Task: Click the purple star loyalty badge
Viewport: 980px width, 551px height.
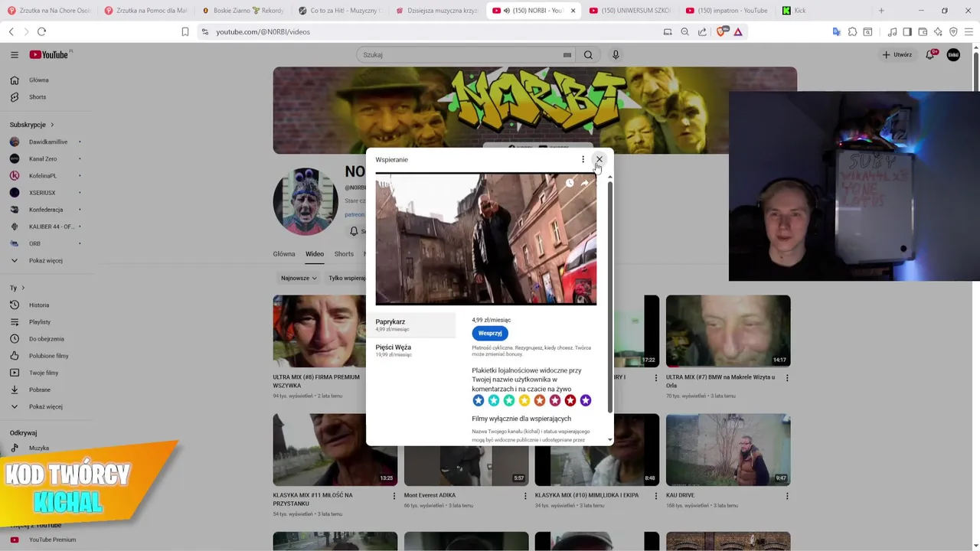Action: pos(586,400)
